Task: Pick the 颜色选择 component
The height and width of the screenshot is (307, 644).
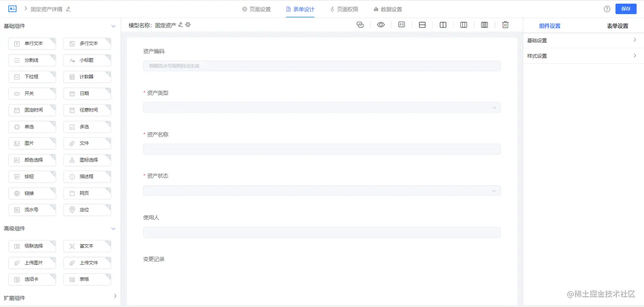Action: (32, 160)
